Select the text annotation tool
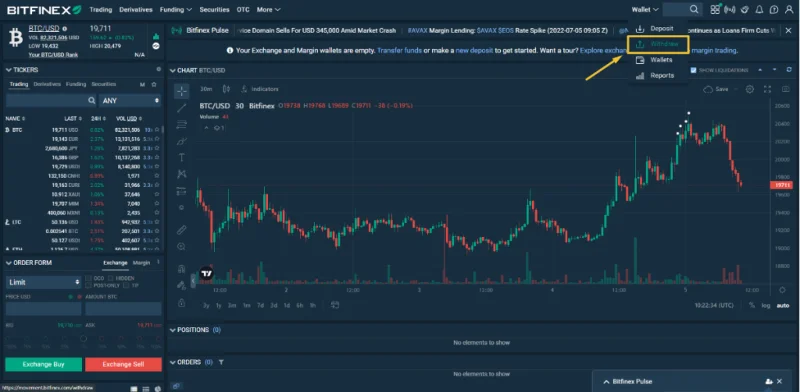800x392 pixels. click(182, 157)
